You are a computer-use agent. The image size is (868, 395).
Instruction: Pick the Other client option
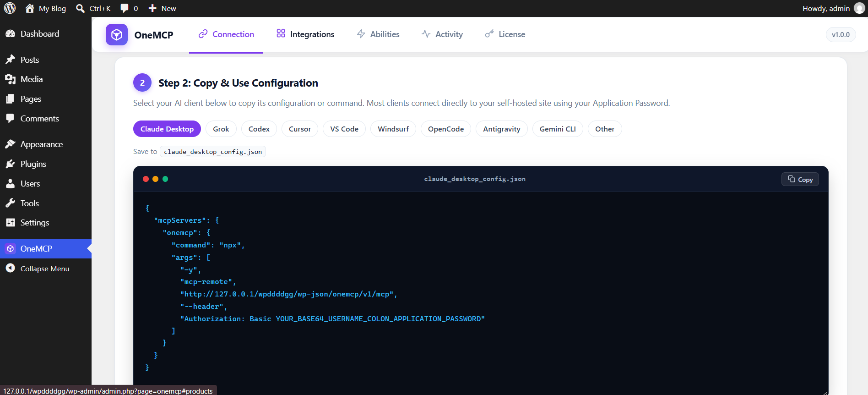pyautogui.click(x=605, y=129)
